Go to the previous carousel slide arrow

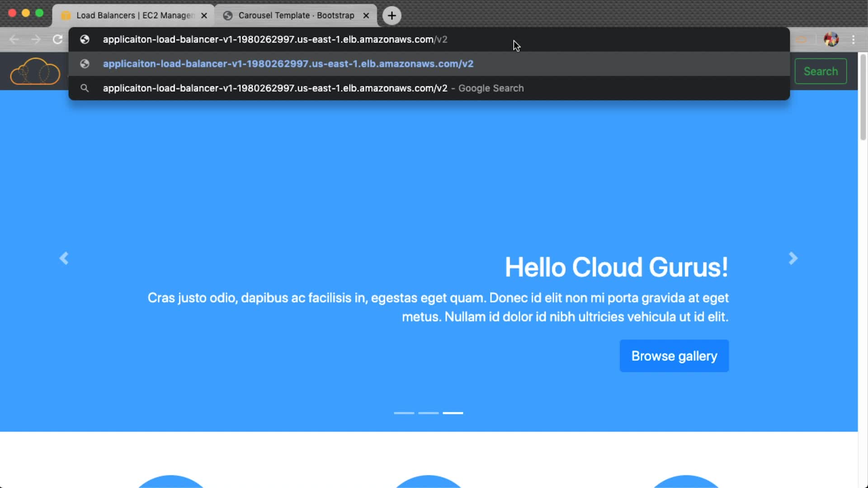point(64,258)
